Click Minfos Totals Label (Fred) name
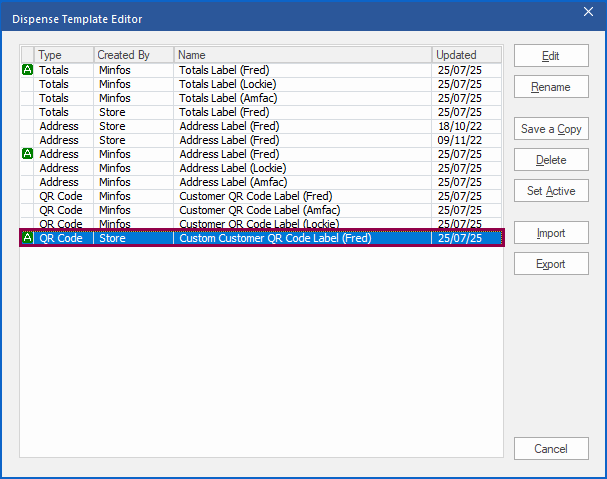 pyautogui.click(x=224, y=70)
